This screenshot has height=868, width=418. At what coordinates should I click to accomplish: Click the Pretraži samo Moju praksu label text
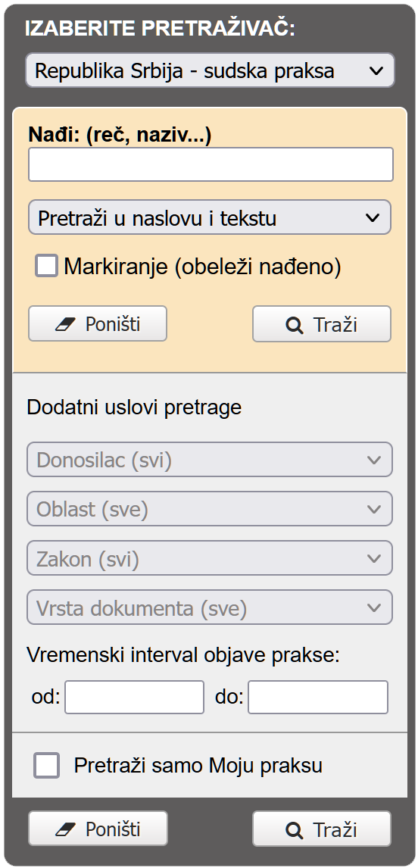coord(198,766)
